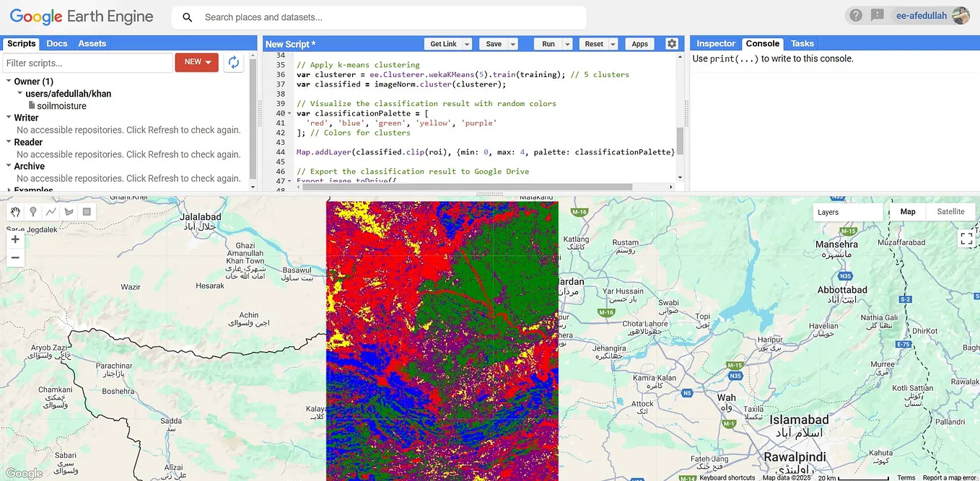980x481 pixels.
Task: Collapse the Owner (1) section
Action: [x=8, y=81]
